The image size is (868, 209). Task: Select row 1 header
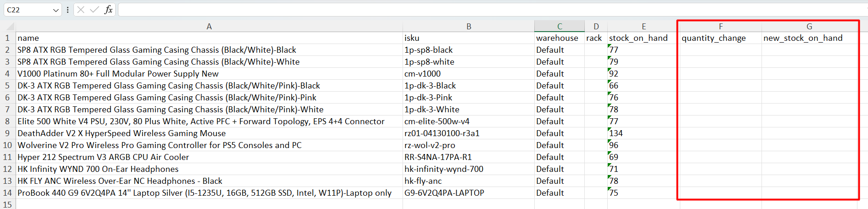pos(7,38)
